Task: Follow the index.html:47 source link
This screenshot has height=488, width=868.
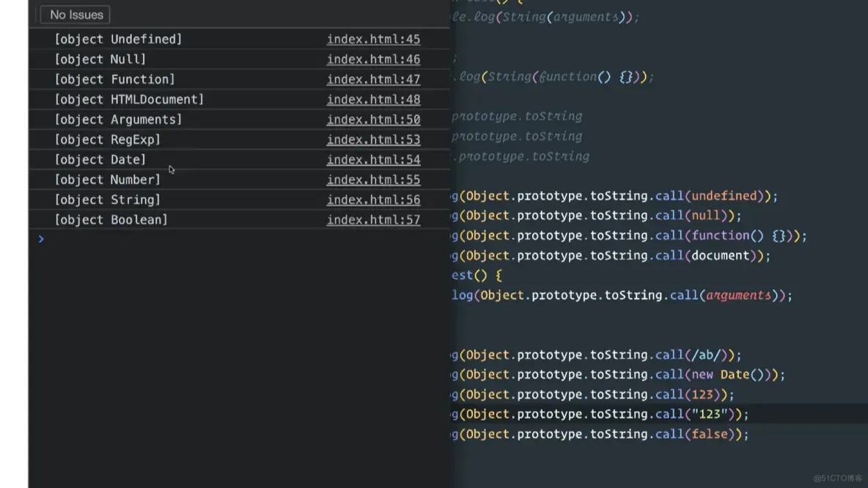Action: (373, 79)
